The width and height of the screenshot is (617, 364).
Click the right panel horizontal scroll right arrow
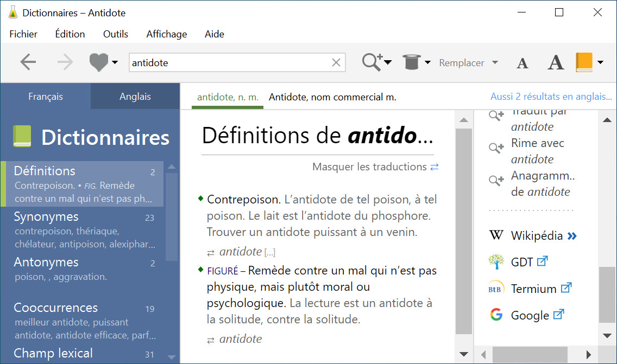tap(589, 355)
